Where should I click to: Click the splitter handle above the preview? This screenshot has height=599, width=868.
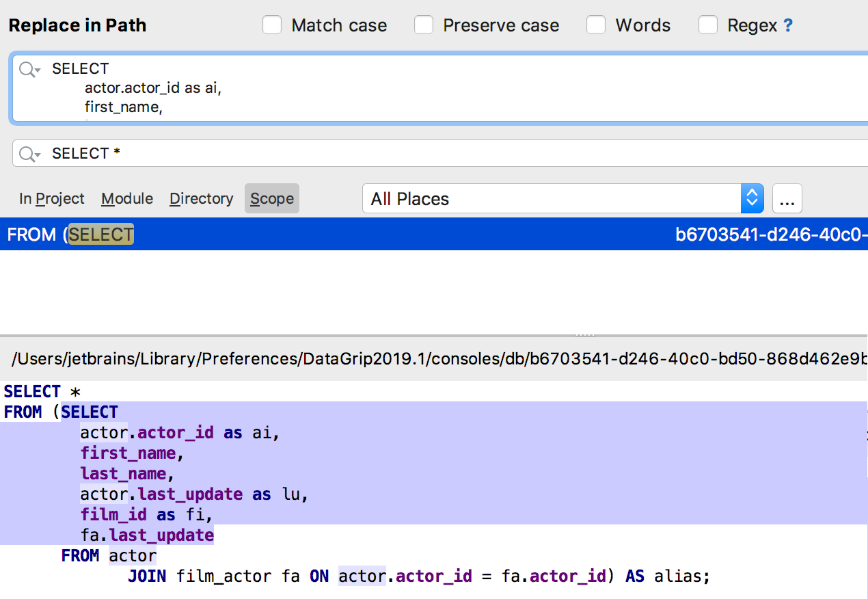585,335
